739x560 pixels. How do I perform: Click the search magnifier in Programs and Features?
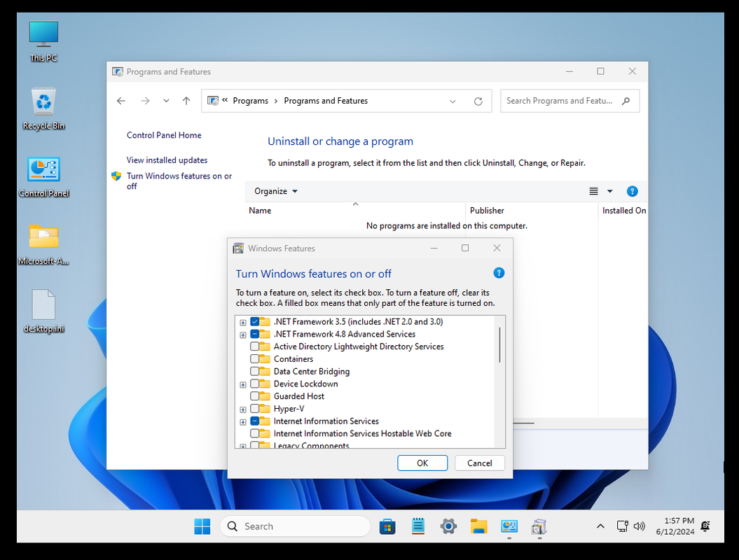626,101
